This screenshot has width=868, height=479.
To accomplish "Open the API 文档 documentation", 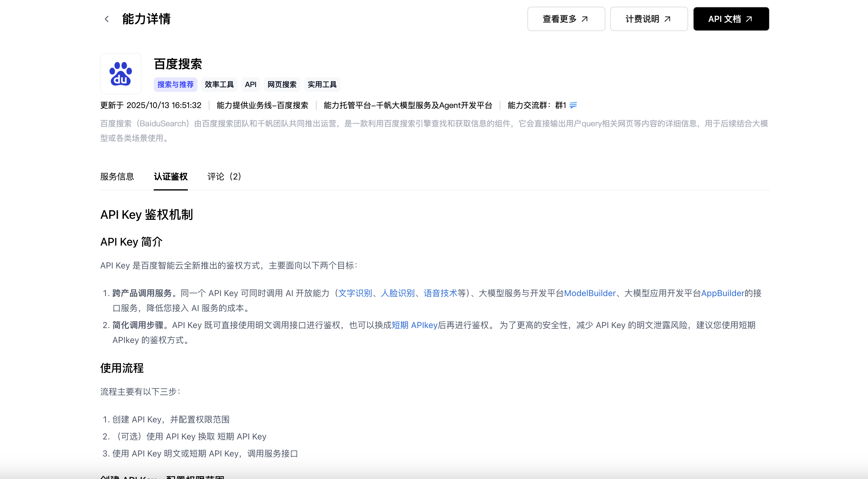I will click(x=731, y=19).
